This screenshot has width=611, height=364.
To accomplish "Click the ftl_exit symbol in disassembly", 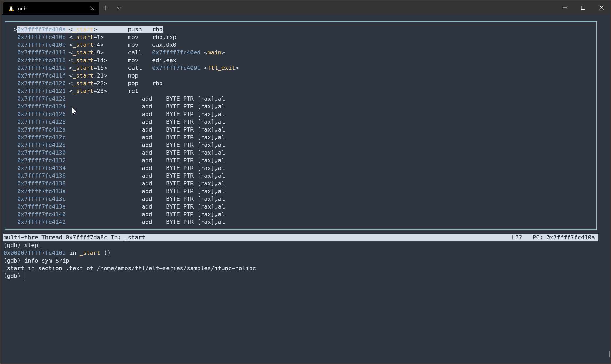I will pos(221,68).
